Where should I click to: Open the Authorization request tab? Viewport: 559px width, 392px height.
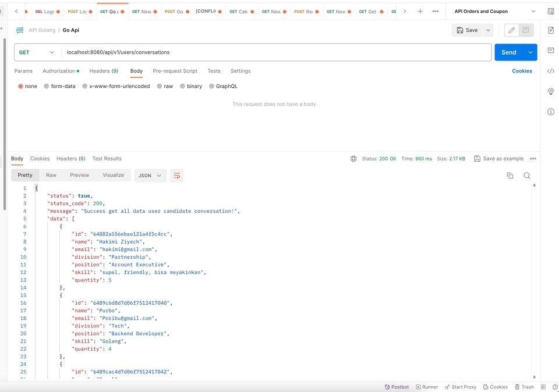pyautogui.click(x=61, y=71)
